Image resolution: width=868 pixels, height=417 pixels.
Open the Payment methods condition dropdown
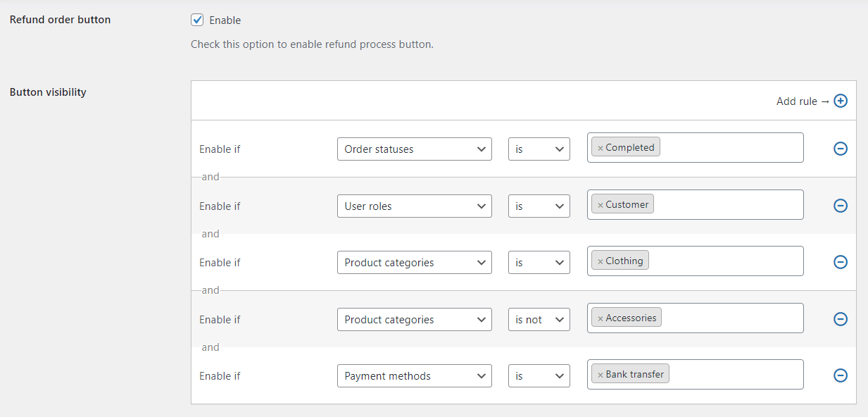[x=414, y=376]
